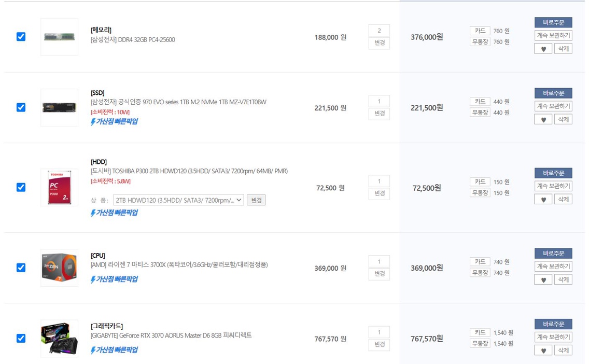Toggle checkbox for TOSHIBA P300 HDD
The width and height of the screenshot is (589, 364).
tap(21, 187)
